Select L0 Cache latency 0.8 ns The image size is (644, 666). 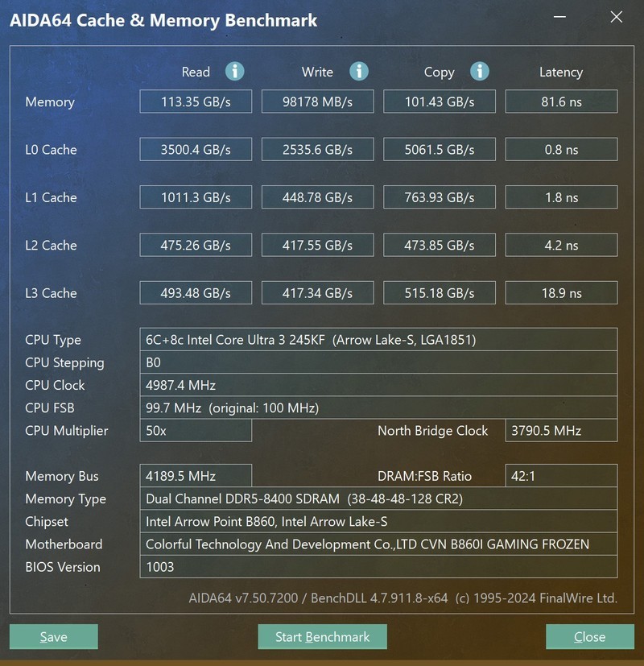(x=561, y=150)
